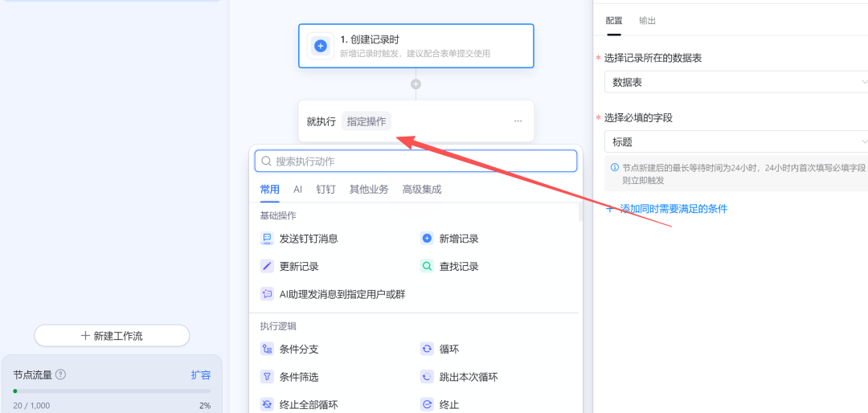Click the 更新记录 pencil icon
This screenshot has height=413, width=868.
click(268, 266)
